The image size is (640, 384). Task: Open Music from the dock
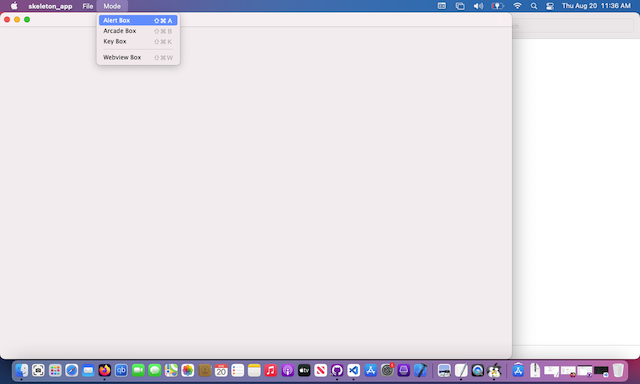[271, 371]
